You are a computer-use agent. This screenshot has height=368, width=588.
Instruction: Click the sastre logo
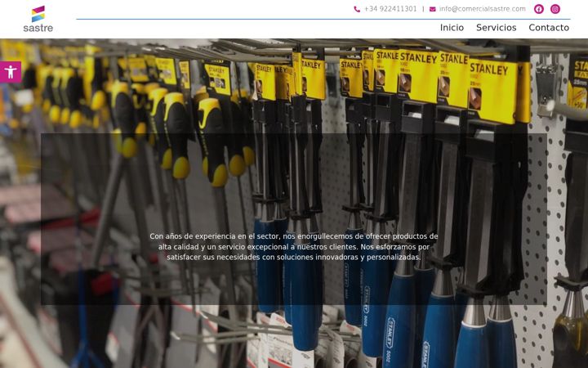[38, 19]
